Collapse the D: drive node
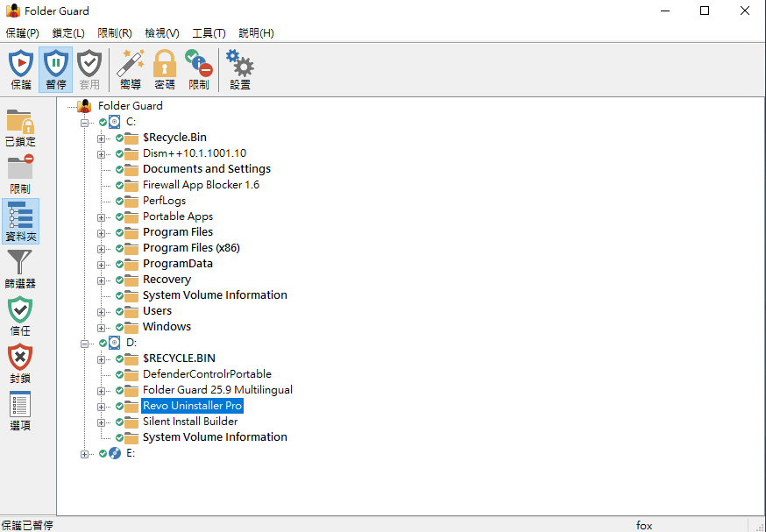The image size is (766, 532). [84, 344]
